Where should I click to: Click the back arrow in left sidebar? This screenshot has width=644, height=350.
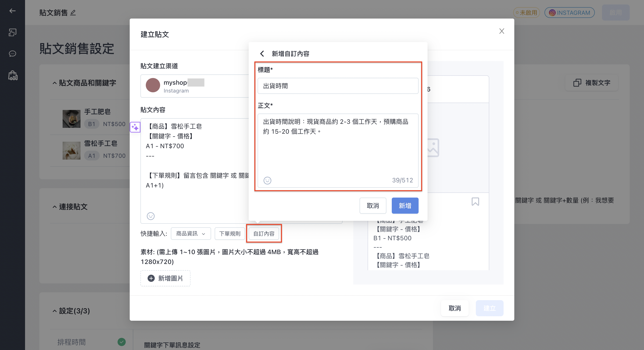[13, 11]
